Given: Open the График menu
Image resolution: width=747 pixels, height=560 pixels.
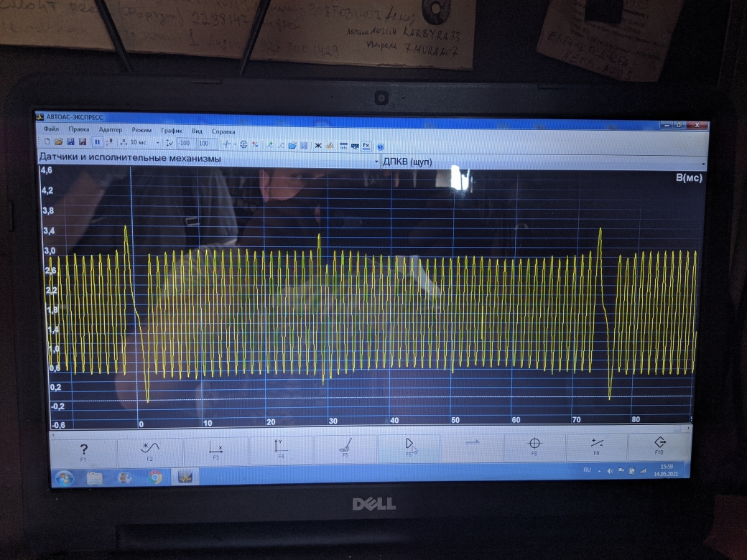Looking at the screenshot, I should pyautogui.click(x=172, y=131).
